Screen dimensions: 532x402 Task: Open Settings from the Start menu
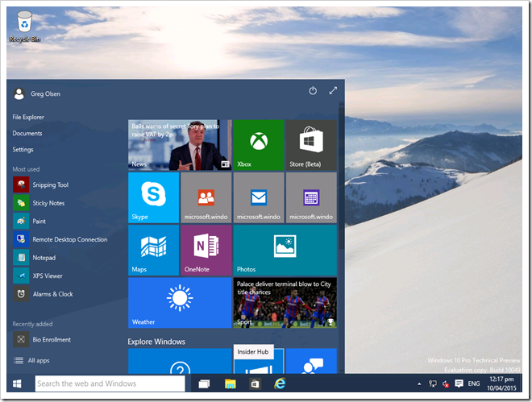23,149
